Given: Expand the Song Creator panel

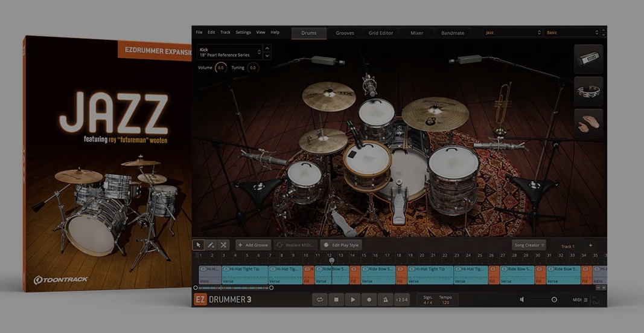Looking at the screenshot, I should [x=529, y=245].
